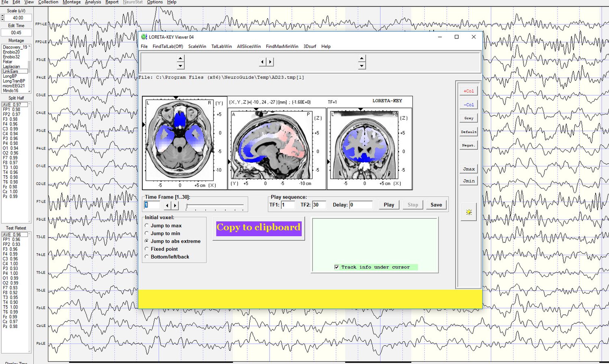Jump to minimum value with Jmin
Screen dimensions: 609x364
[x=468, y=181]
